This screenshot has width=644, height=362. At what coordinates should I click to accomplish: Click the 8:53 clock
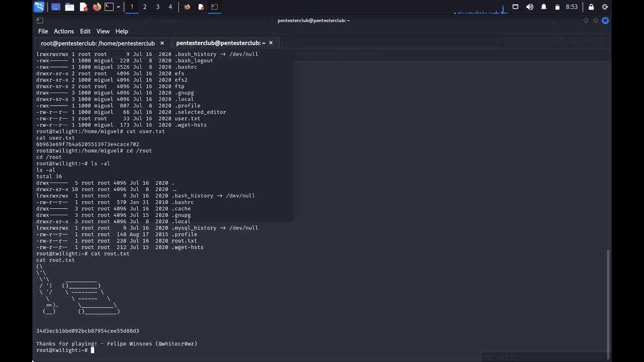pyautogui.click(x=572, y=7)
